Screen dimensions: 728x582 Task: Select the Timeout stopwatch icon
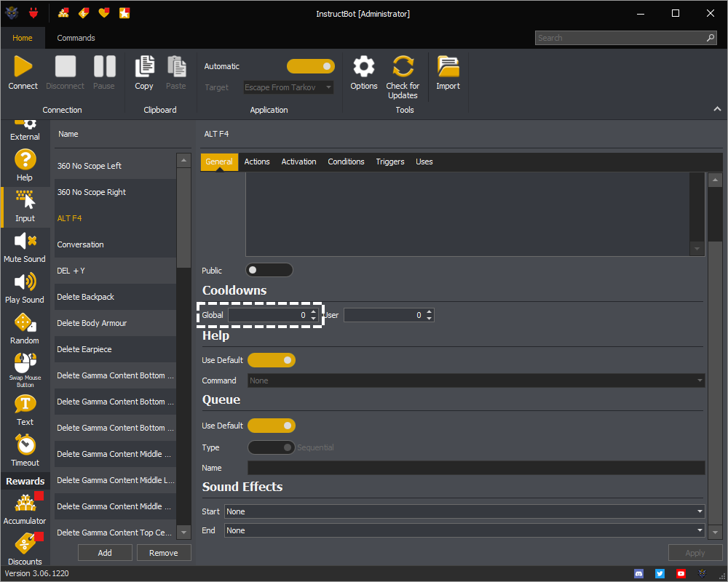pyautogui.click(x=25, y=445)
